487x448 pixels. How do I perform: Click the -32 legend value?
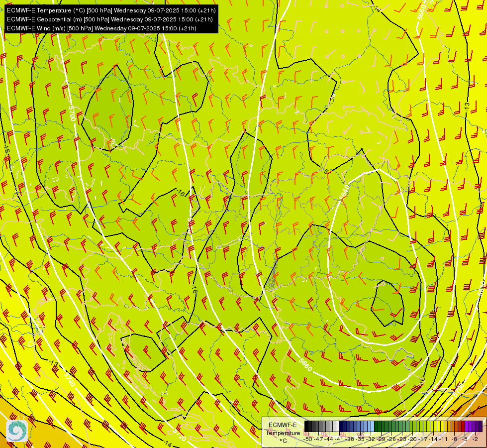[x=371, y=439]
